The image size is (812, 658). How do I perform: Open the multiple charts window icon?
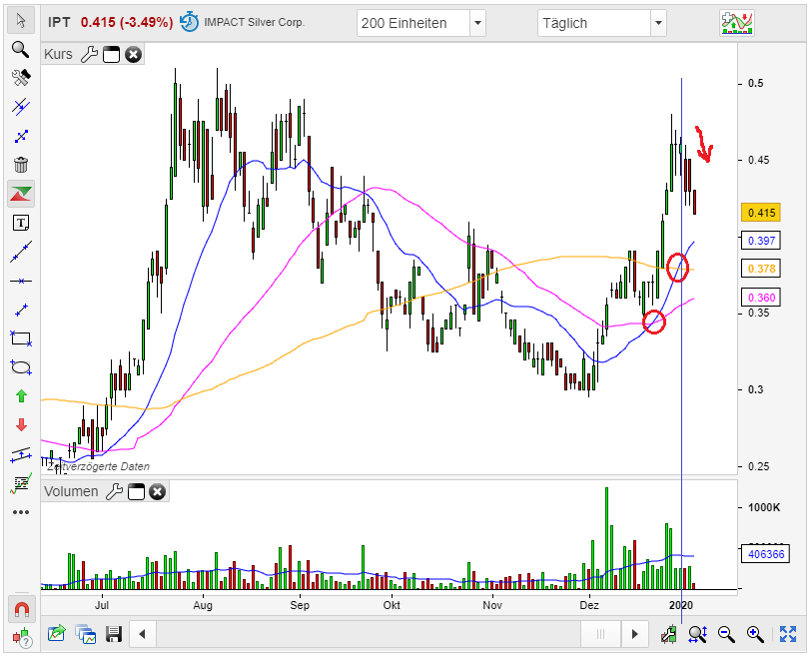[86, 634]
